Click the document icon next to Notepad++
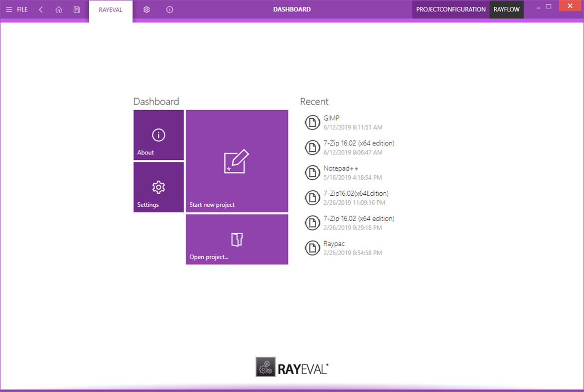The image size is (584, 392). tap(312, 172)
